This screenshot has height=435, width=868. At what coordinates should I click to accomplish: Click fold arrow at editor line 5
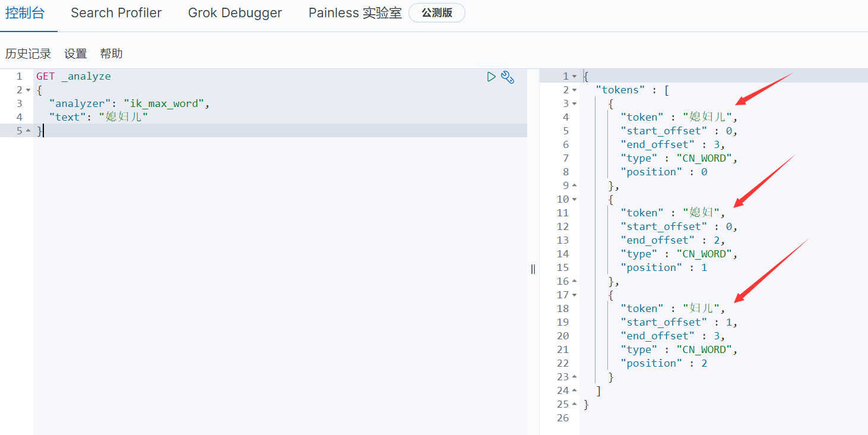28,131
